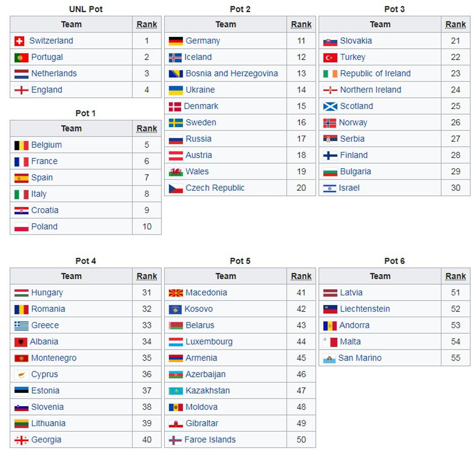Click the Cyprus flag icon
This screenshot has width=476, height=454.
click(21, 375)
